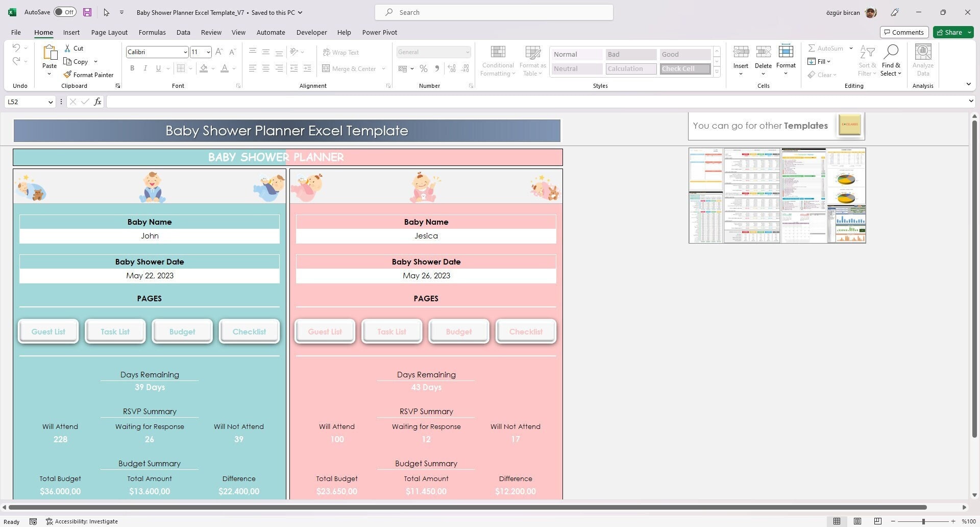Open the Power Pivot tab
980x527 pixels.
coord(379,32)
